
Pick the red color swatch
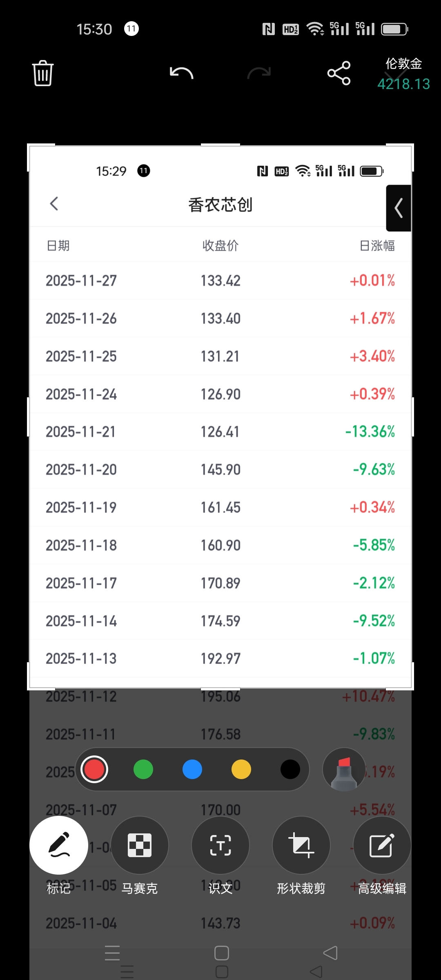[94, 770]
